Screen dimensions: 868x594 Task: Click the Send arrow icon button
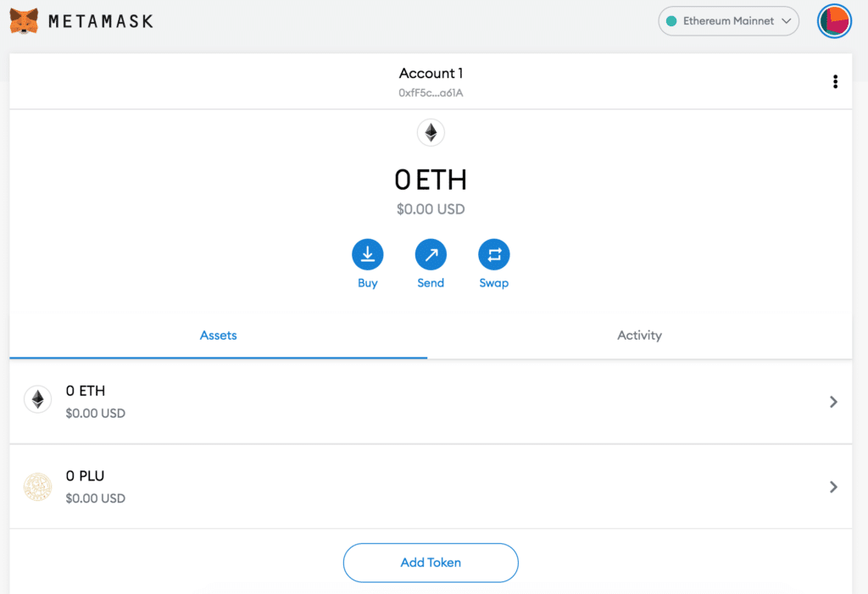click(431, 255)
